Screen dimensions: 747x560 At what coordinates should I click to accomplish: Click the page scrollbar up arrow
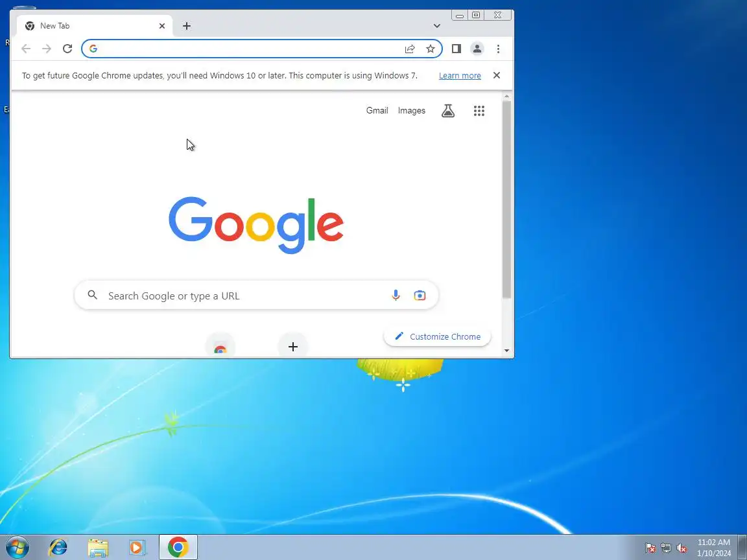click(x=506, y=96)
